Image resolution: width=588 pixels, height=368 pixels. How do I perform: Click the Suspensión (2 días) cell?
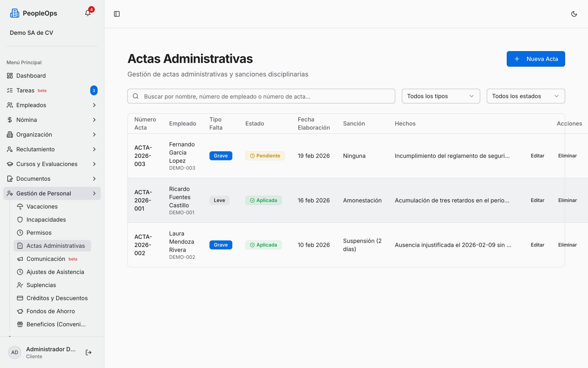pos(362,245)
